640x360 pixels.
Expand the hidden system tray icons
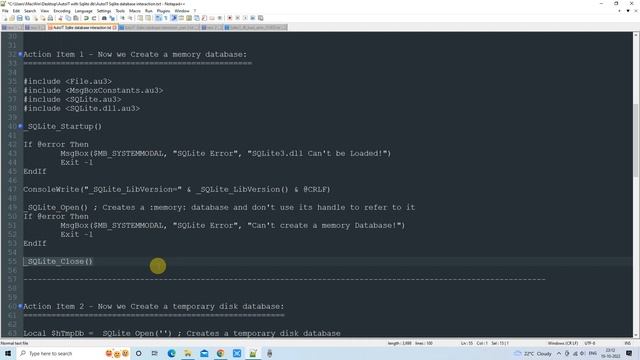coord(559,353)
